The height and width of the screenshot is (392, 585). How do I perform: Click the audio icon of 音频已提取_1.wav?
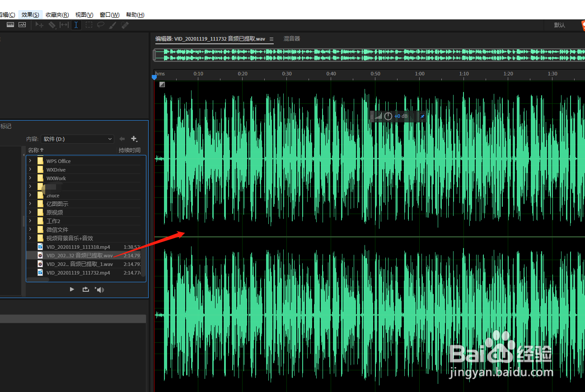point(40,264)
